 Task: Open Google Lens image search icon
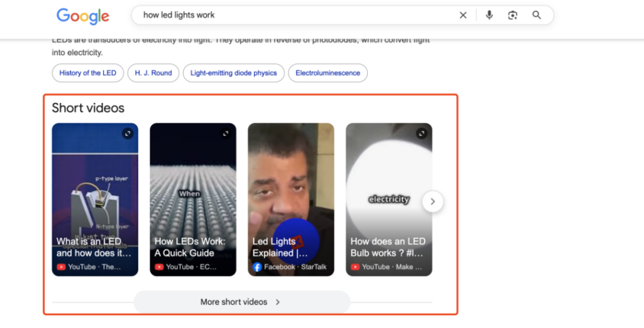pos(513,15)
